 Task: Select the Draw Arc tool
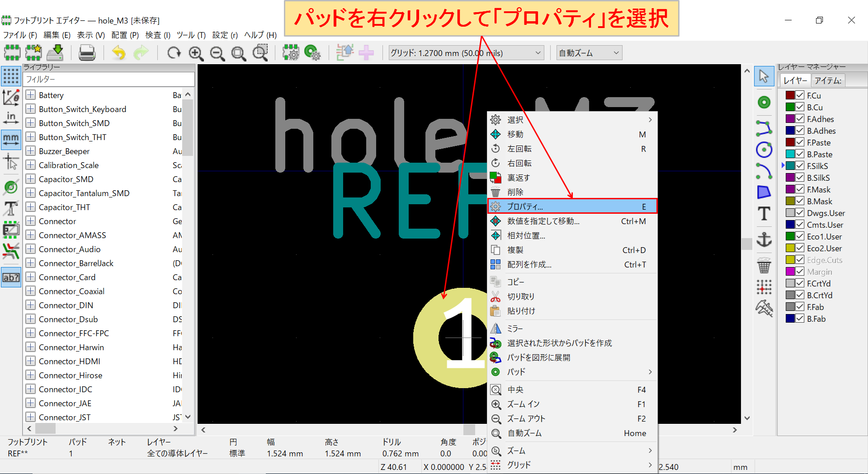click(764, 171)
